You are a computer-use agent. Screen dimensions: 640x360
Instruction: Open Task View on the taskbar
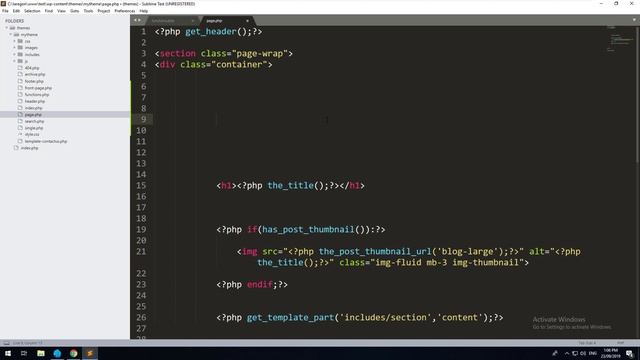pyautogui.click(x=24, y=353)
